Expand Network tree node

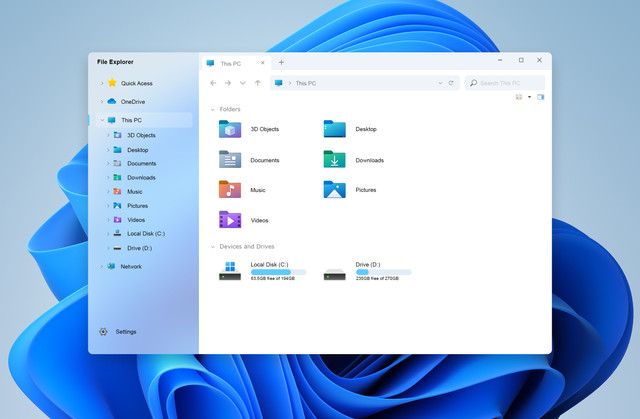[x=102, y=266]
